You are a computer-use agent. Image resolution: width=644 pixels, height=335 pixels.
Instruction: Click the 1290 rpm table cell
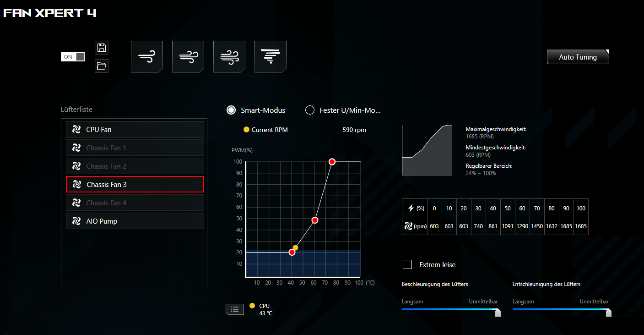coord(522,226)
